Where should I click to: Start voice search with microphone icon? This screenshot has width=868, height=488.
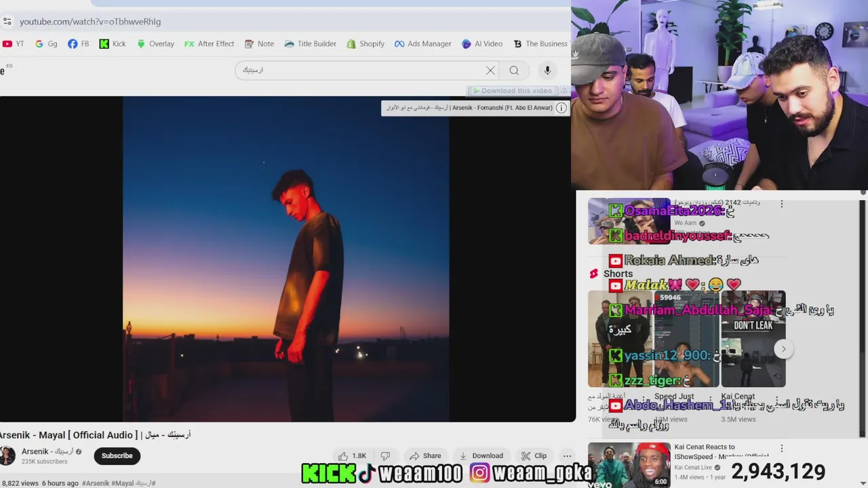(x=547, y=70)
